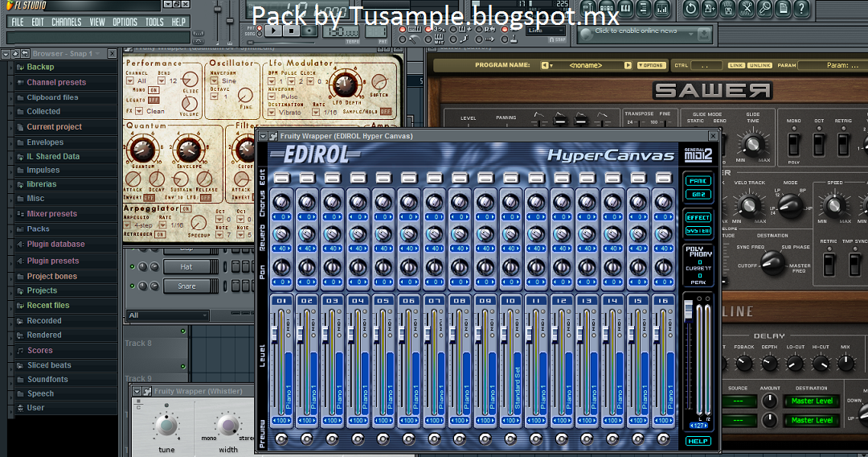Click the Stop button in transport
The image size is (868, 457).
coord(291,31)
